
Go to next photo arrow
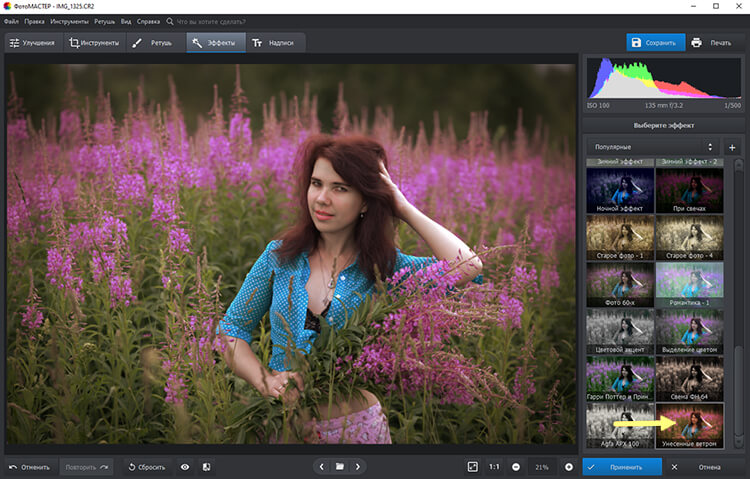coord(358,467)
